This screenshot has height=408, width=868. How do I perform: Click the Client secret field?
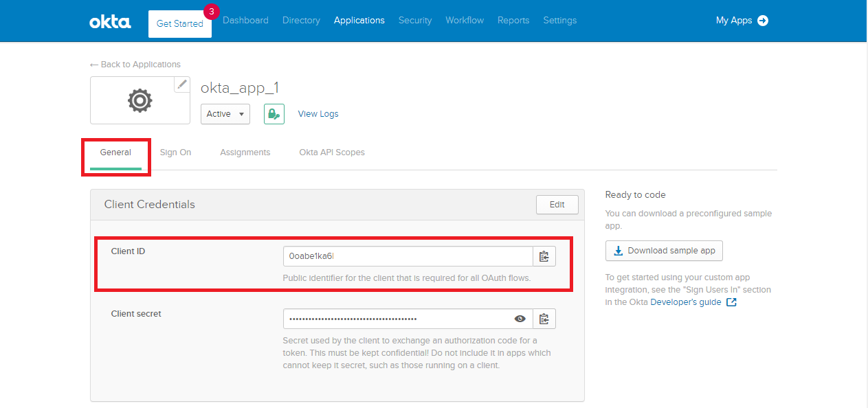click(x=408, y=319)
